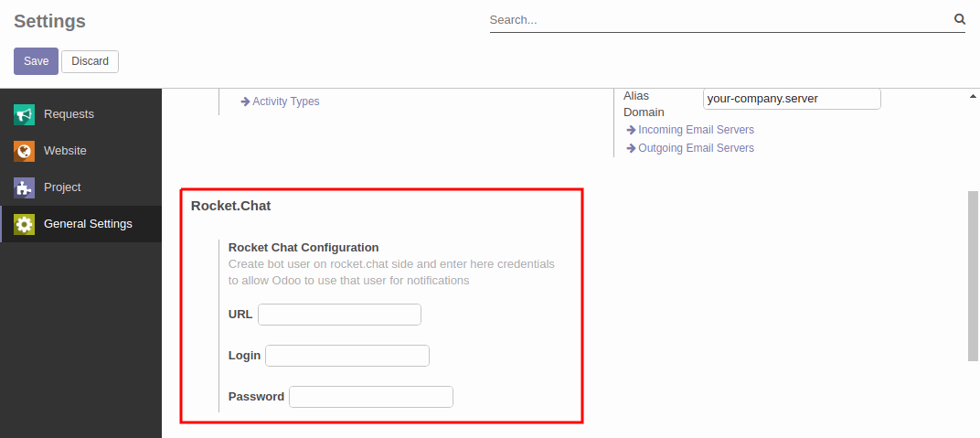Click the General Settings gear icon
Image resolution: width=980 pixels, height=438 pixels.
point(25,224)
